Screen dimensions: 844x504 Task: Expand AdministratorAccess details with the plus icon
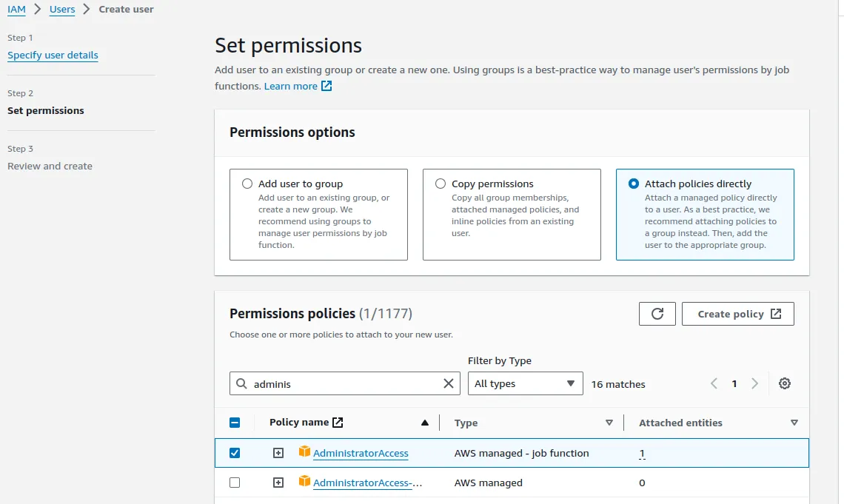[x=278, y=452]
